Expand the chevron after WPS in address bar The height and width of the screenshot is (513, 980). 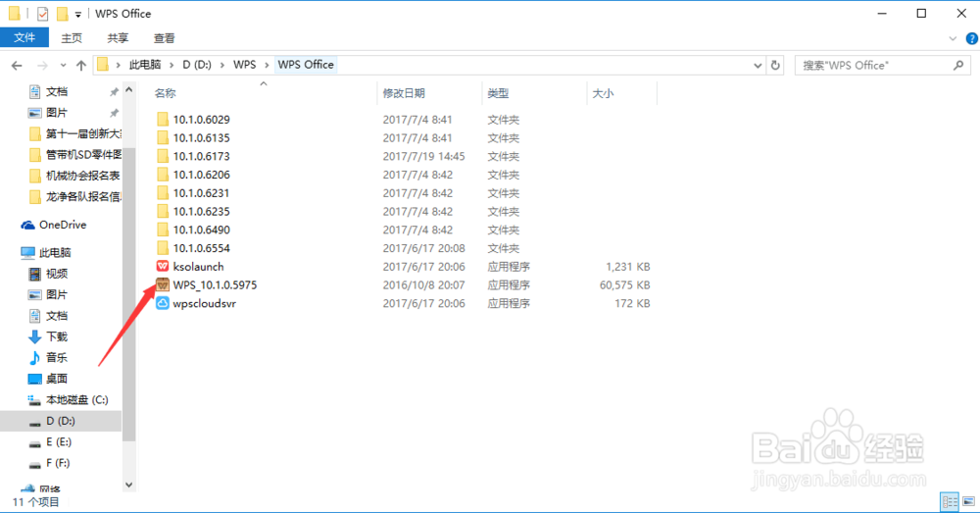(x=267, y=65)
